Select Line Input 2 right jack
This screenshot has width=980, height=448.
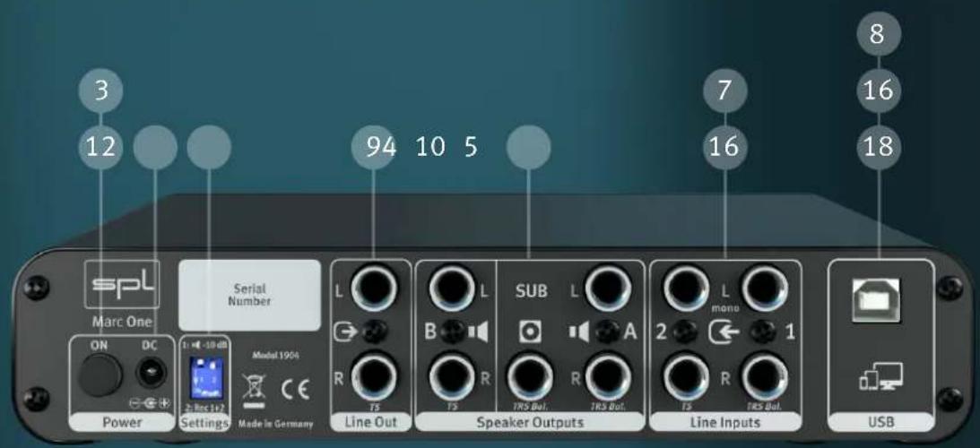tap(686, 379)
